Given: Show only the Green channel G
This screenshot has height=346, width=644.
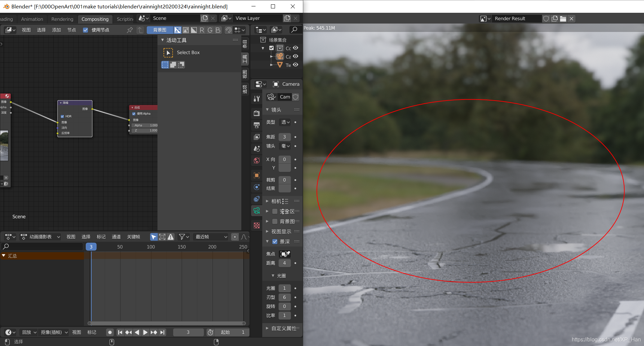Looking at the screenshot, I should (x=210, y=30).
